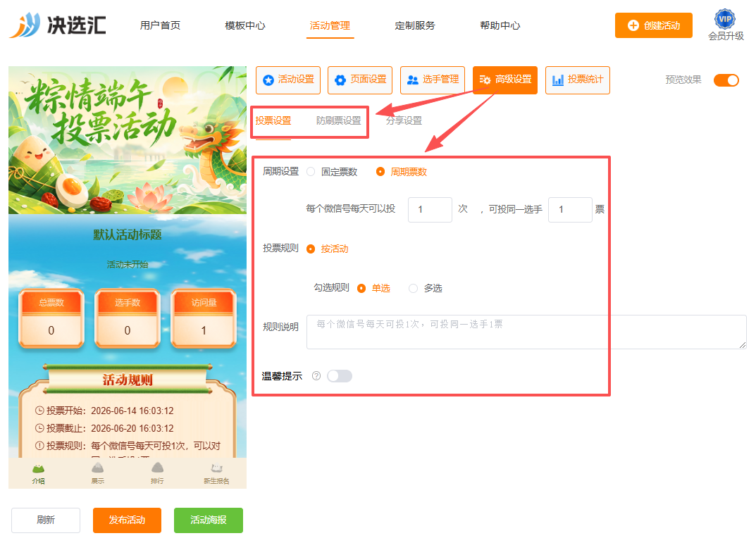This screenshot has width=756, height=550.
Task: Click the votes per contestant input field
Action: 570,210
